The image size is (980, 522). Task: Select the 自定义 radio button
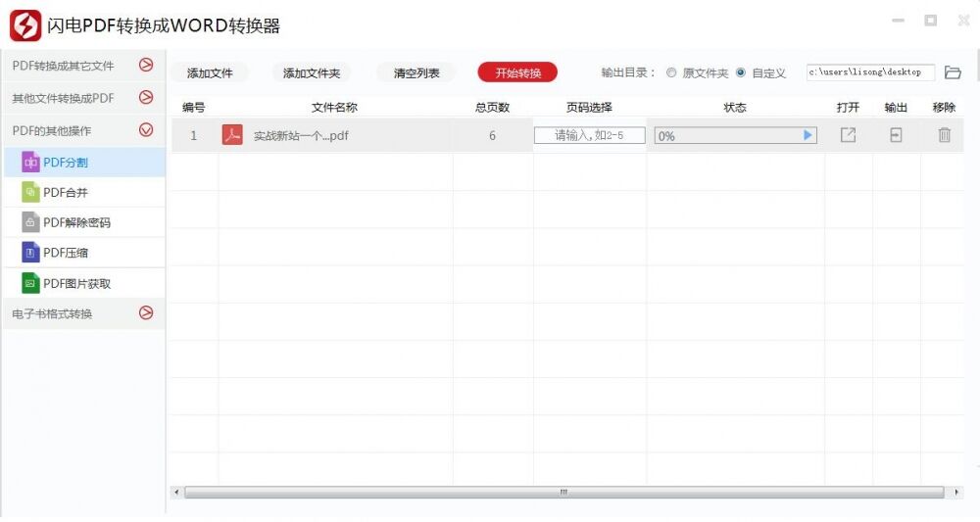(741, 72)
